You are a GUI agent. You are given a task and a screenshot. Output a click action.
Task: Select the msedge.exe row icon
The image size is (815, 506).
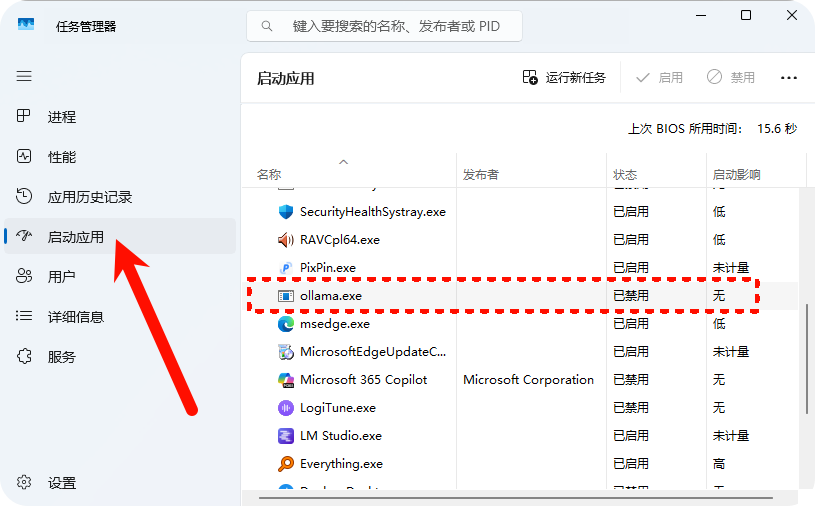(x=285, y=324)
